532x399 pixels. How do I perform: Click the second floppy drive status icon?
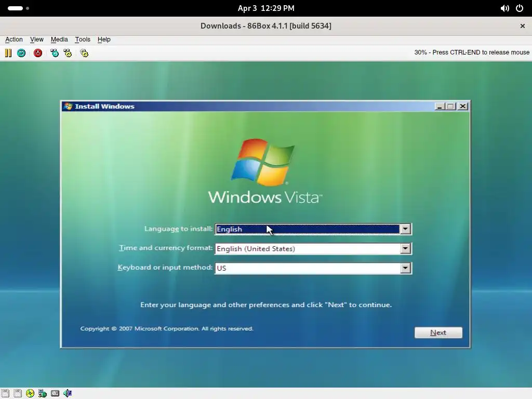[18, 393]
